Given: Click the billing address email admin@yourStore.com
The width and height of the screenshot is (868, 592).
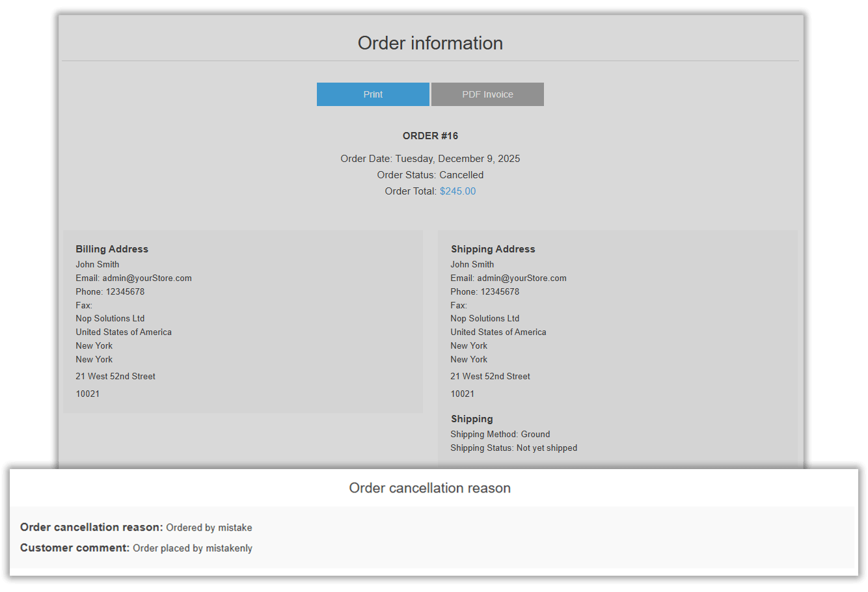Looking at the screenshot, I should point(146,278).
